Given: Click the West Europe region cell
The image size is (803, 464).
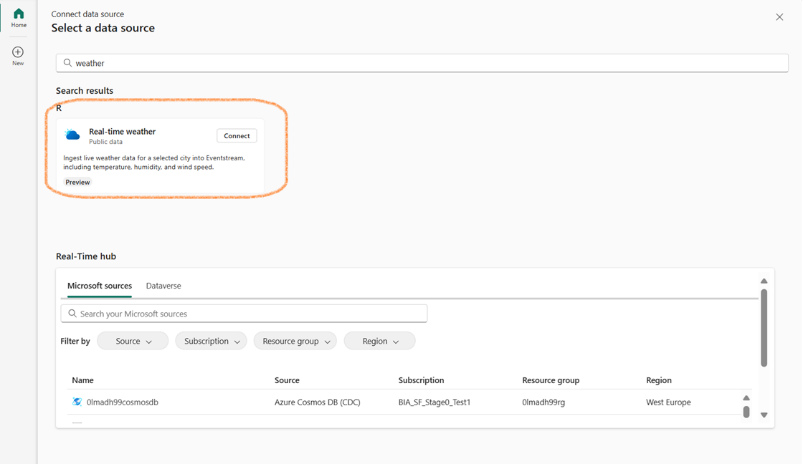Looking at the screenshot, I should pyautogui.click(x=668, y=402).
